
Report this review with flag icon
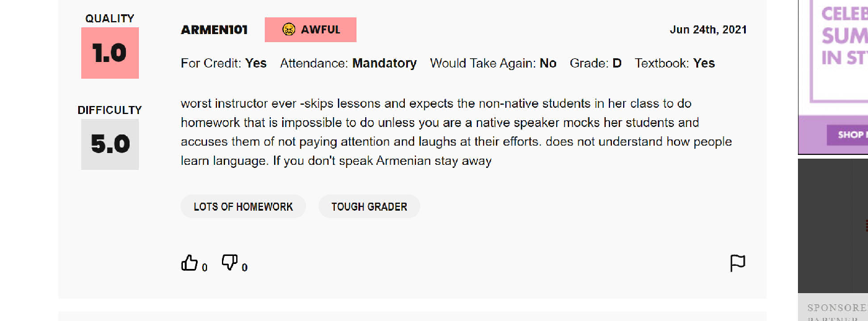(738, 263)
